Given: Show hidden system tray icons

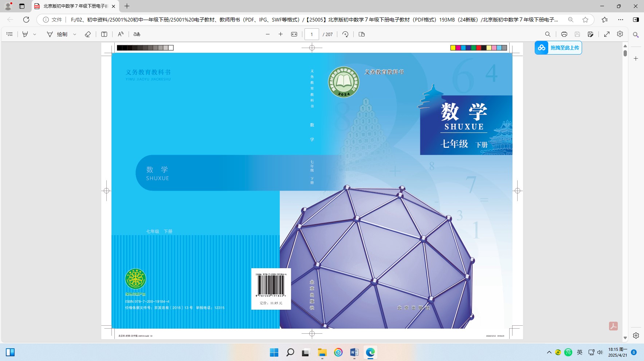Looking at the screenshot, I should click(x=549, y=352).
